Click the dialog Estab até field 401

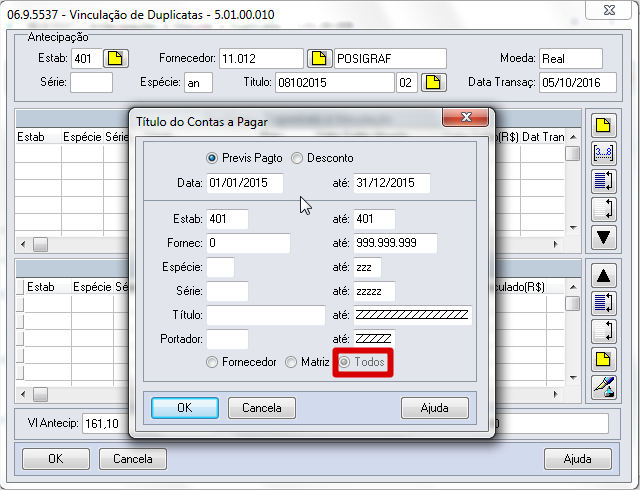point(374,219)
